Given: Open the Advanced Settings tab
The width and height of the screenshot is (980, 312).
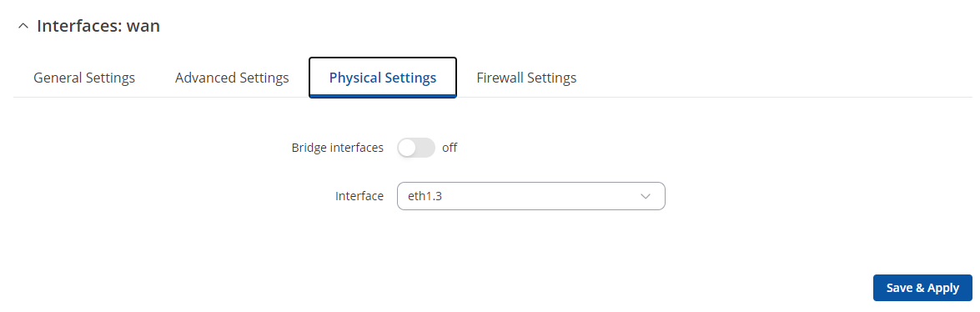Looking at the screenshot, I should coord(232,78).
